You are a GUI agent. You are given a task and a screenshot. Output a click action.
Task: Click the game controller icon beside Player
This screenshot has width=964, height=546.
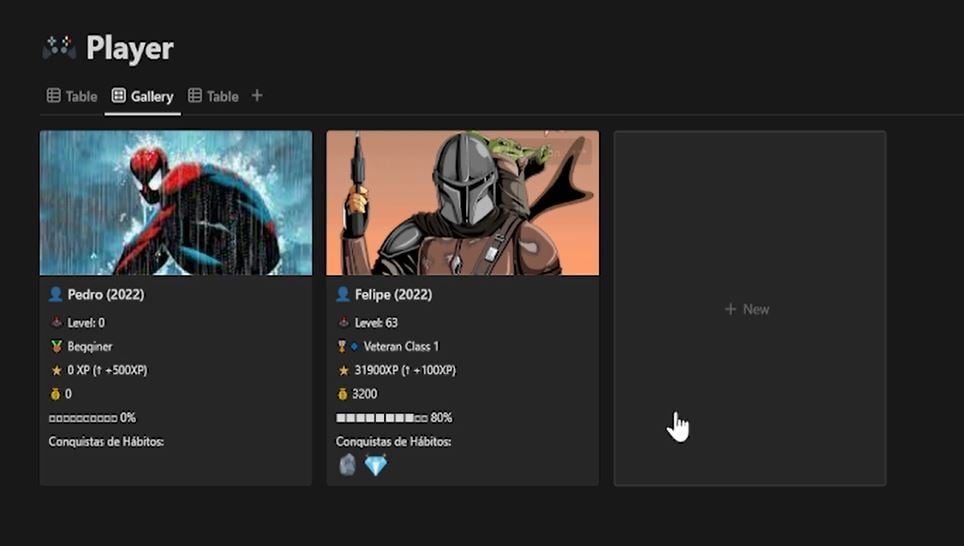[x=59, y=48]
